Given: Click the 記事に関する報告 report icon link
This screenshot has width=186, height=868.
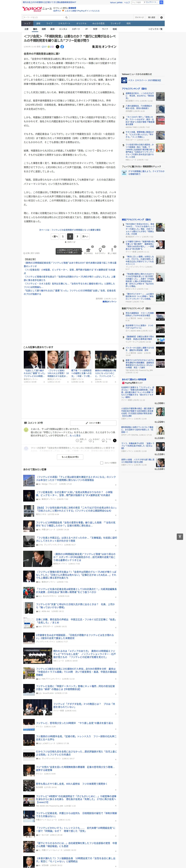Looking at the screenshot, I should pyautogui.click(x=31, y=253).
